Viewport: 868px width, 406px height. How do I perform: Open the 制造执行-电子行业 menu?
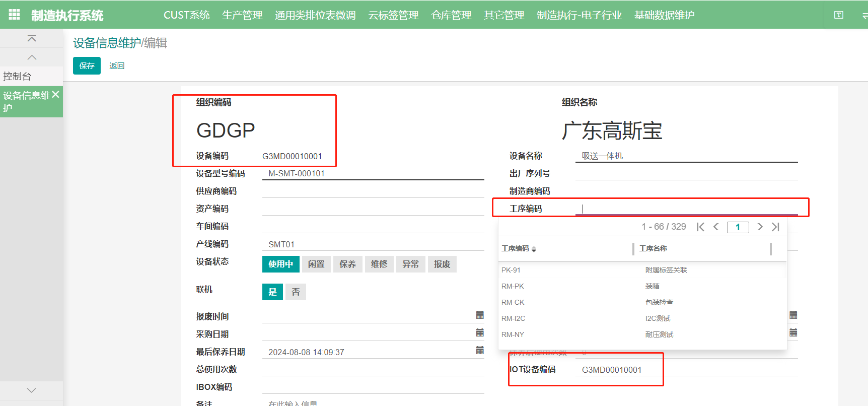pos(579,15)
